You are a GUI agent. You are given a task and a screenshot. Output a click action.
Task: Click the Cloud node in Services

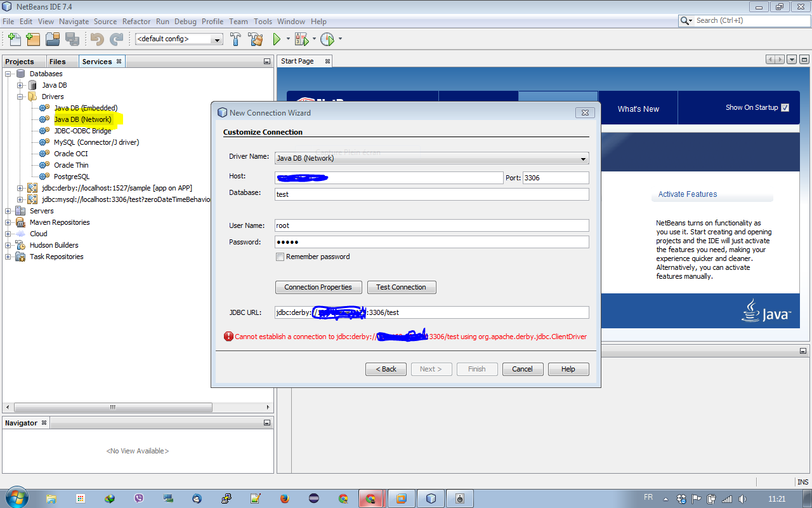(38, 234)
